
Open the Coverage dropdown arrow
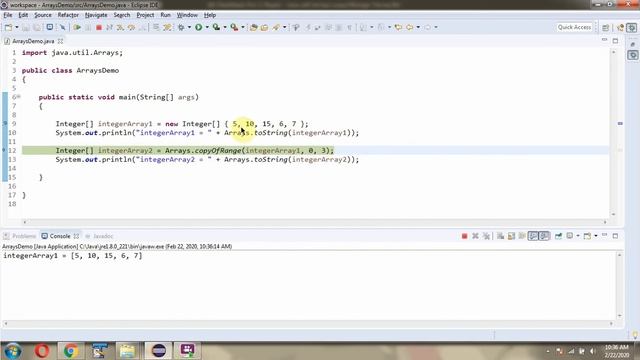(225, 27)
